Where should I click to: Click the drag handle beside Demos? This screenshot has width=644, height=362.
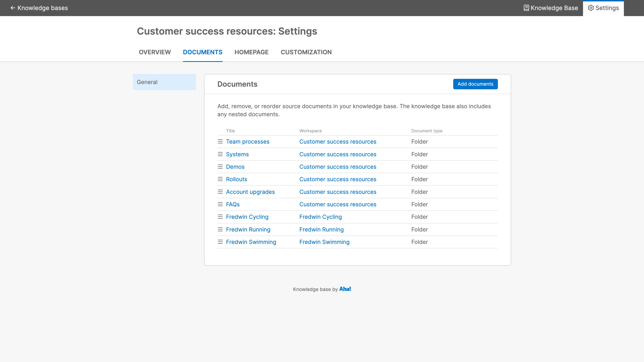220,167
